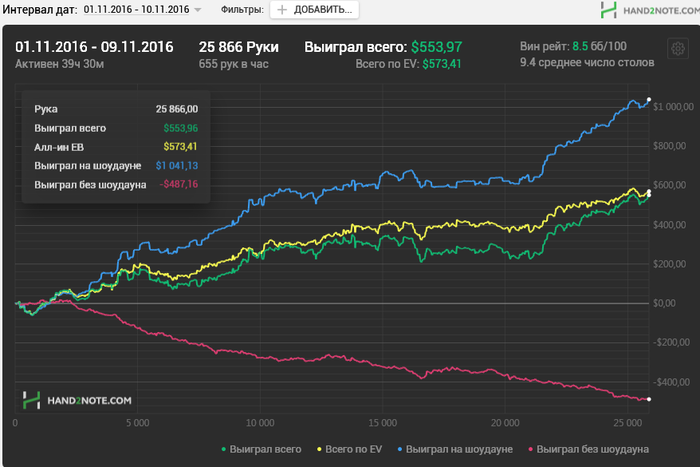Click the Фильтры: label

pos(242,9)
